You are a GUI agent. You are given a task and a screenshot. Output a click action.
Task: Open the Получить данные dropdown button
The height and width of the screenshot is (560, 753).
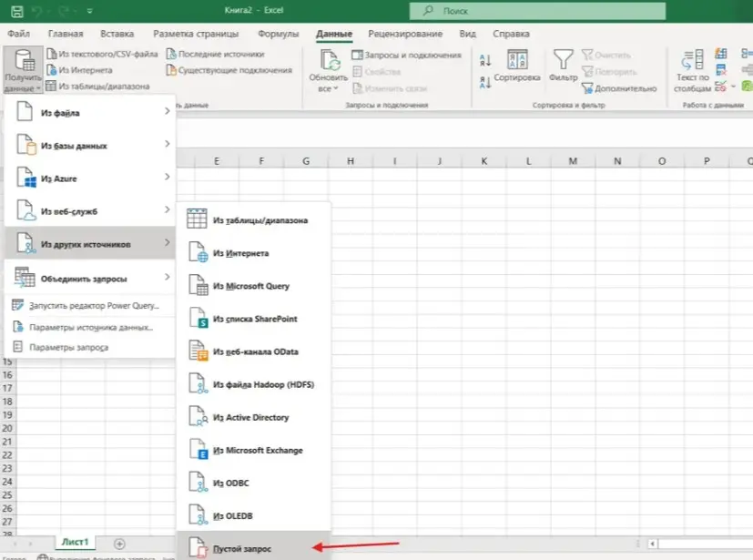(x=23, y=70)
